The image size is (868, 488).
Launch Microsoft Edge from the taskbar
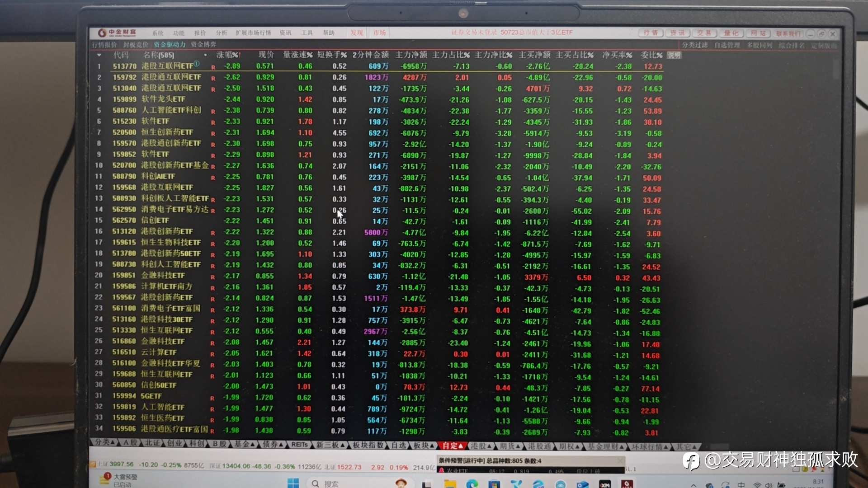[x=472, y=484]
